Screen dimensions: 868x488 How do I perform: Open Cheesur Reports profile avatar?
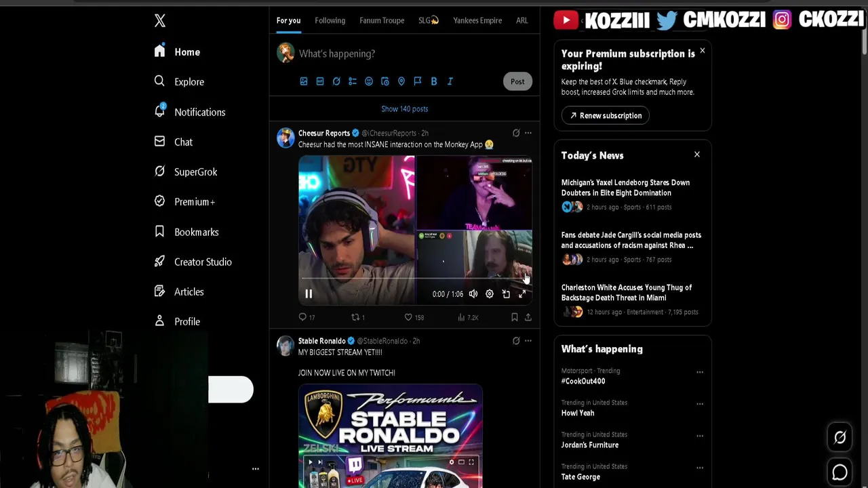pos(285,138)
